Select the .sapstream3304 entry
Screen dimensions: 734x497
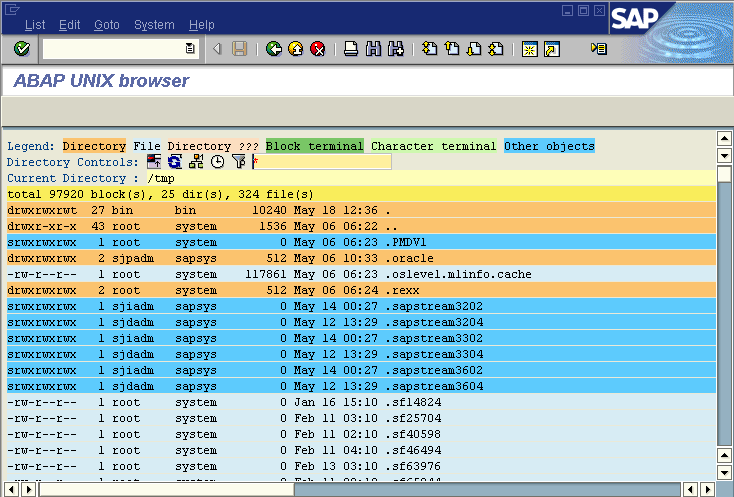pos(361,354)
